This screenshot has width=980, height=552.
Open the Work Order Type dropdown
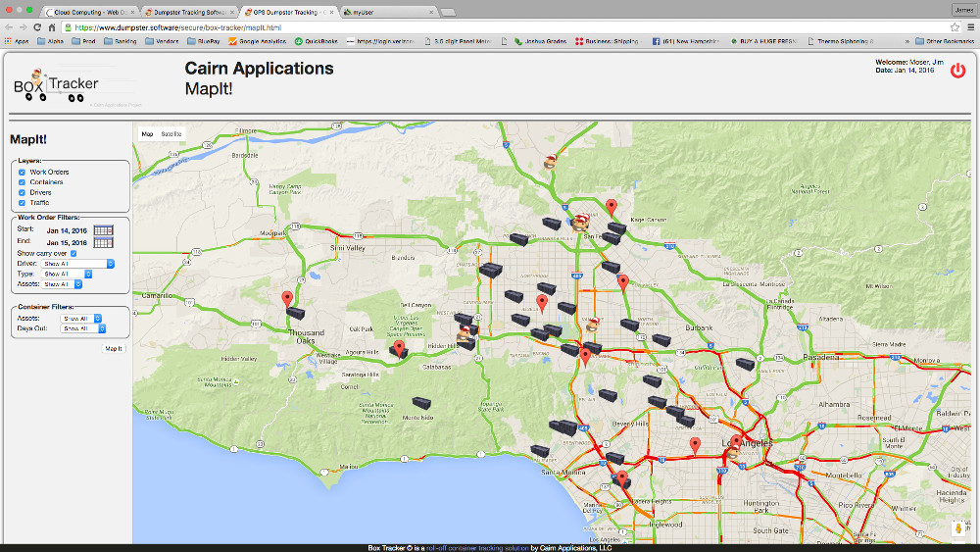[67, 274]
